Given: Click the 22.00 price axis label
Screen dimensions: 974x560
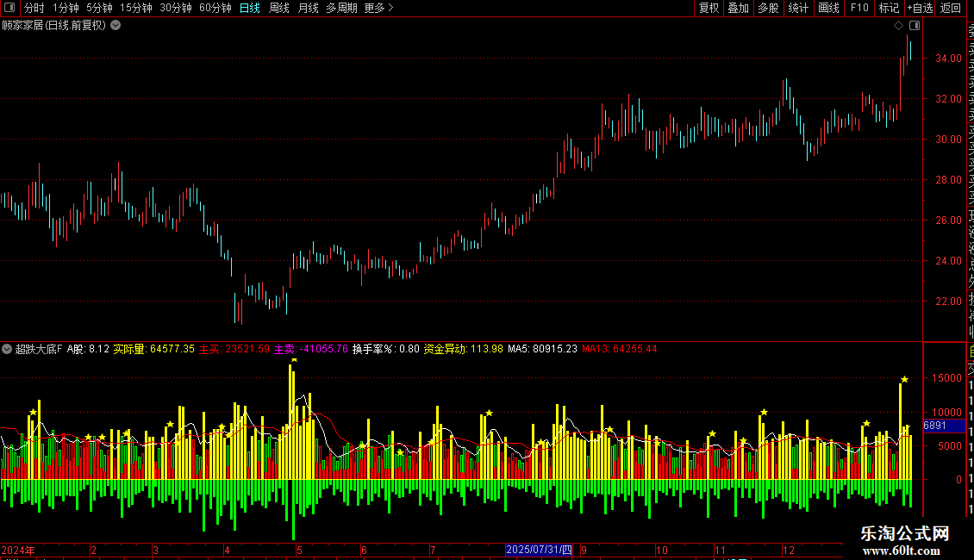Looking at the screenshot, I should [948, 302].
